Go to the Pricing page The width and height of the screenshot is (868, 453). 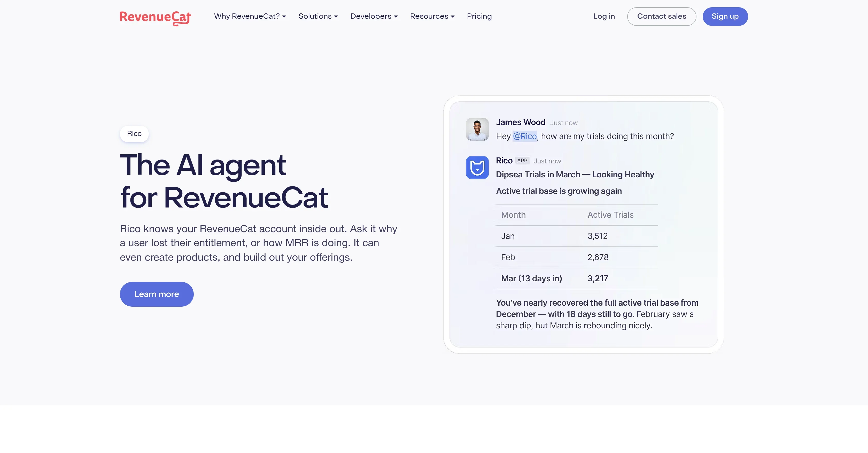(x=479, y=16)
